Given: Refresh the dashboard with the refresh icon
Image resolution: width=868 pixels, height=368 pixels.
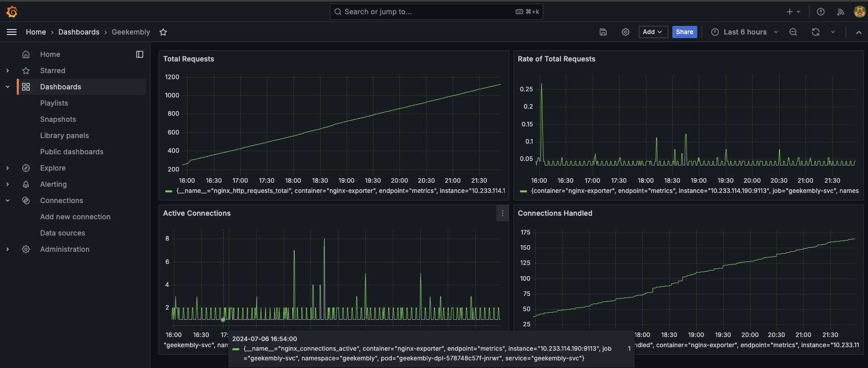Looking at the screenshot, I should [x=816, y=32].
